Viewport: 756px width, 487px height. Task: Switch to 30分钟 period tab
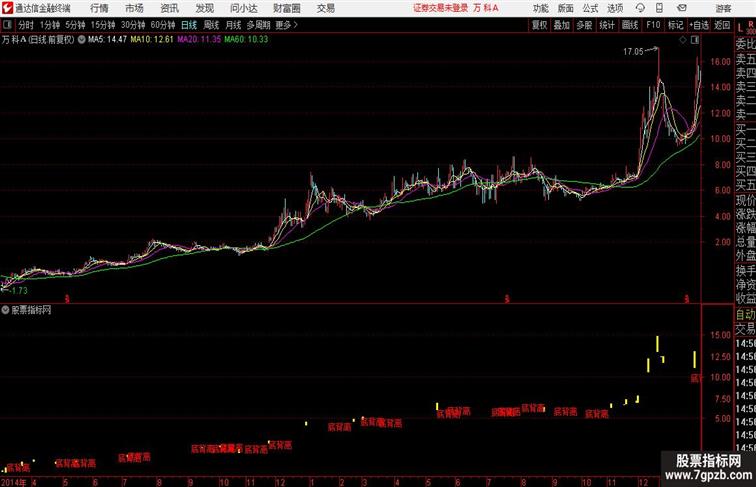pyautogui.click(x=133, y=25)
